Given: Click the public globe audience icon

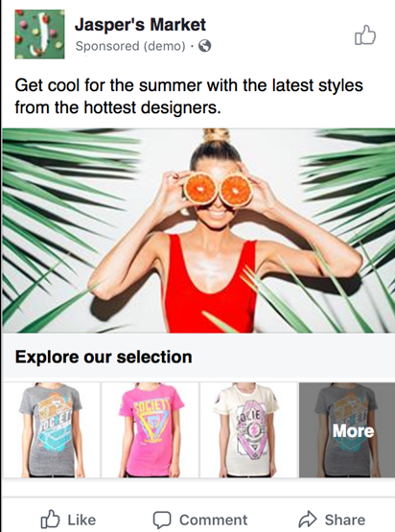Looking at the screenshot, I should coord(204,46).
